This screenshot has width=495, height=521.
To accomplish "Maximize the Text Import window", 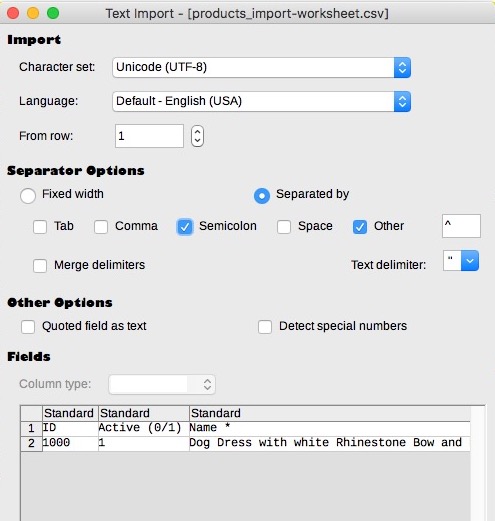I will click(x=53, y=13).
